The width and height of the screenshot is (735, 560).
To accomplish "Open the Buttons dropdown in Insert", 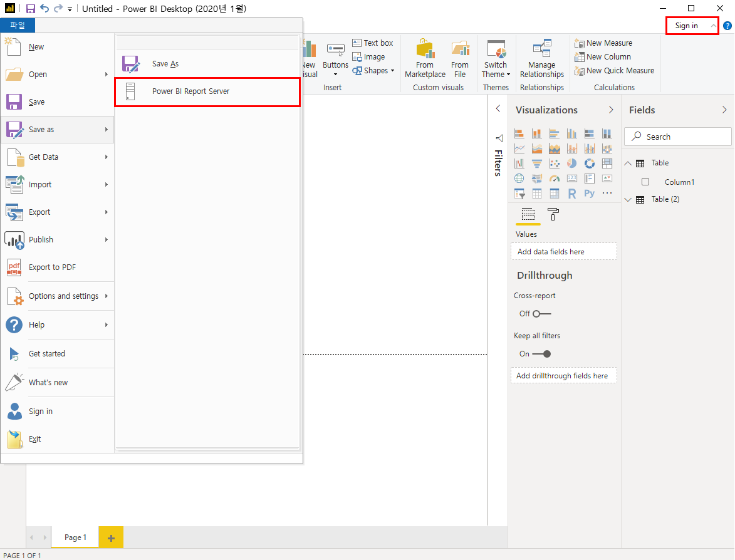I will [x=336, y=60].
